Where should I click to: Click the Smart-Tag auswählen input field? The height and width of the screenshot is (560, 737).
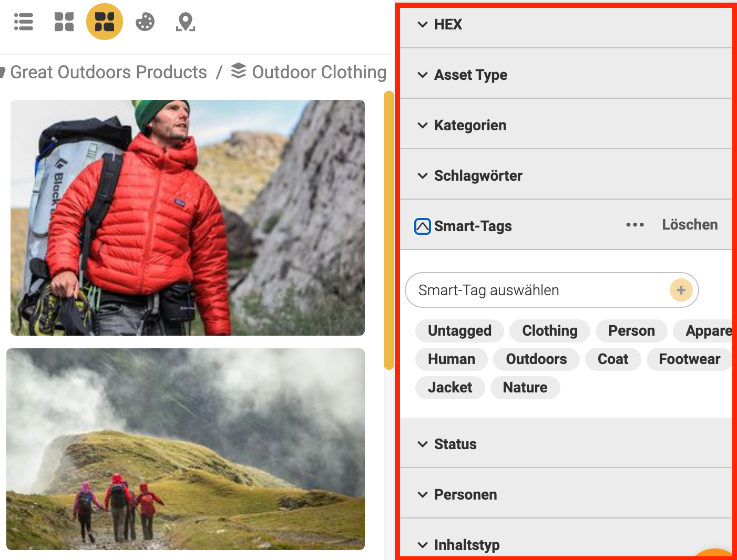[x=536, y=290]
